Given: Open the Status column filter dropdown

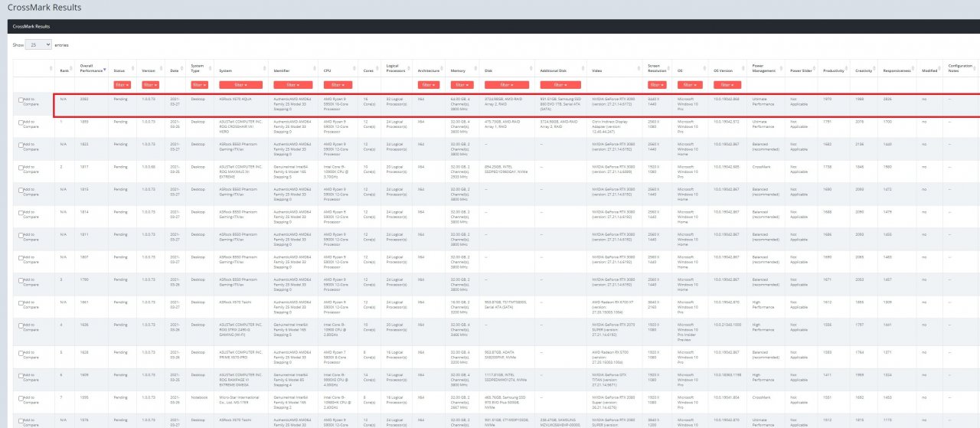Looking at the screenshot, I should point(122,84).
